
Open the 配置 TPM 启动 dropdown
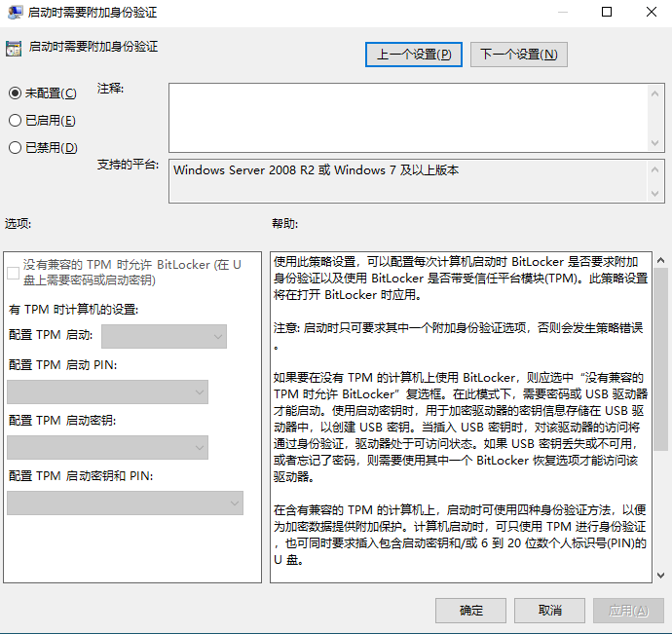164,336
